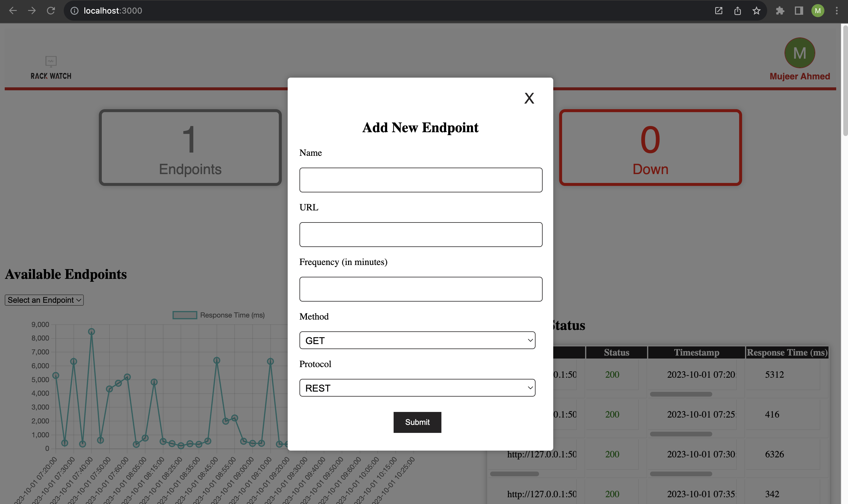Viewport: 848px width, 504px height.
Task: Click the Frequency in minutes field
Action: coord(420,289)
